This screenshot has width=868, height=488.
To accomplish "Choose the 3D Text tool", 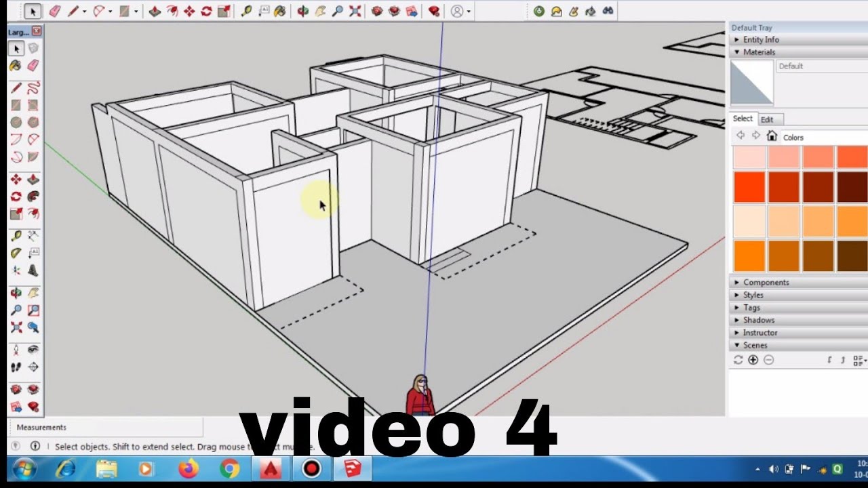I will pos(33,270).
